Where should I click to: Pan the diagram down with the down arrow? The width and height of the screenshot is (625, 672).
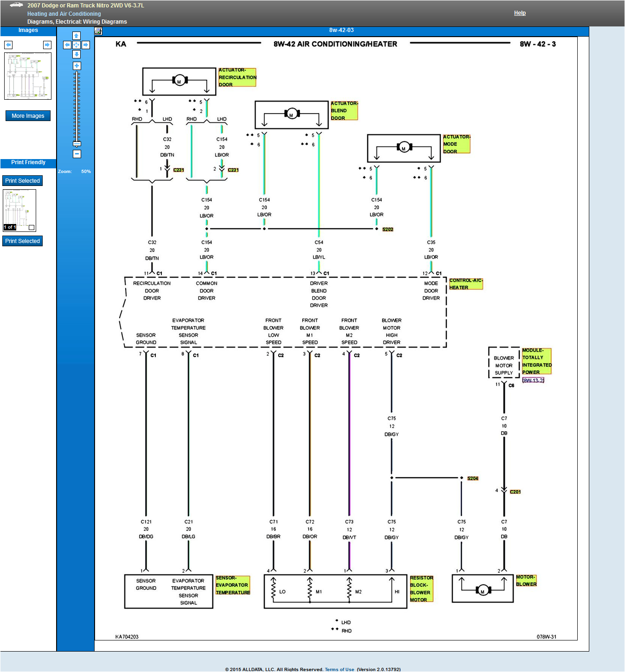77,54
